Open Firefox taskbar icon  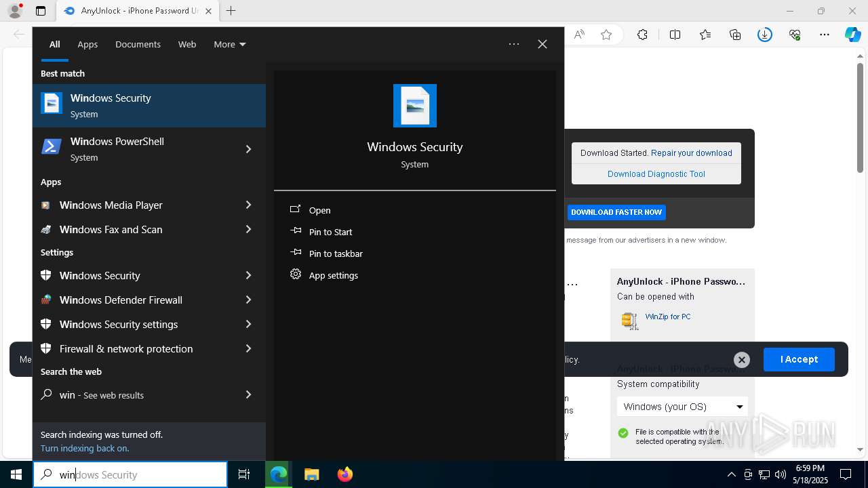[345, 474]
